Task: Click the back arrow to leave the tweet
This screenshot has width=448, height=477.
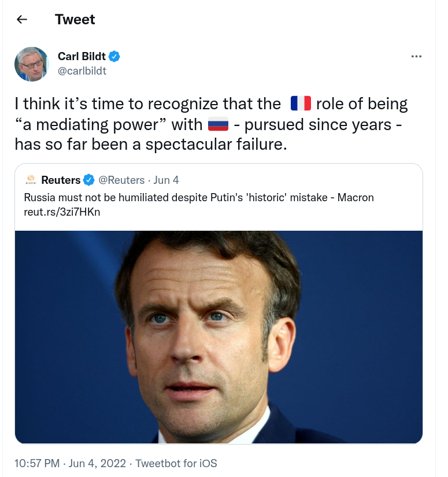Action: (x=22, y=19)
